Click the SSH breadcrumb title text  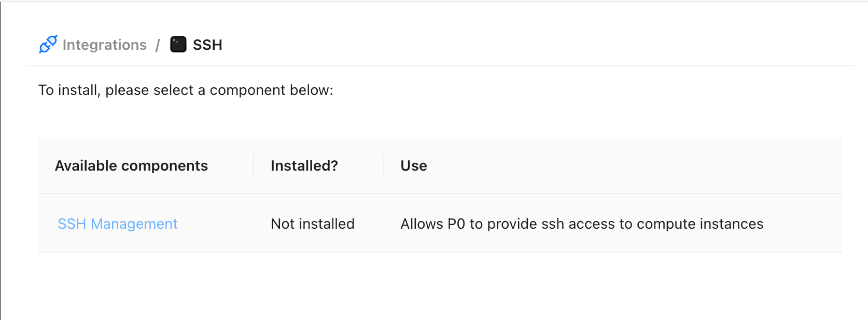(x=207, y=45)
